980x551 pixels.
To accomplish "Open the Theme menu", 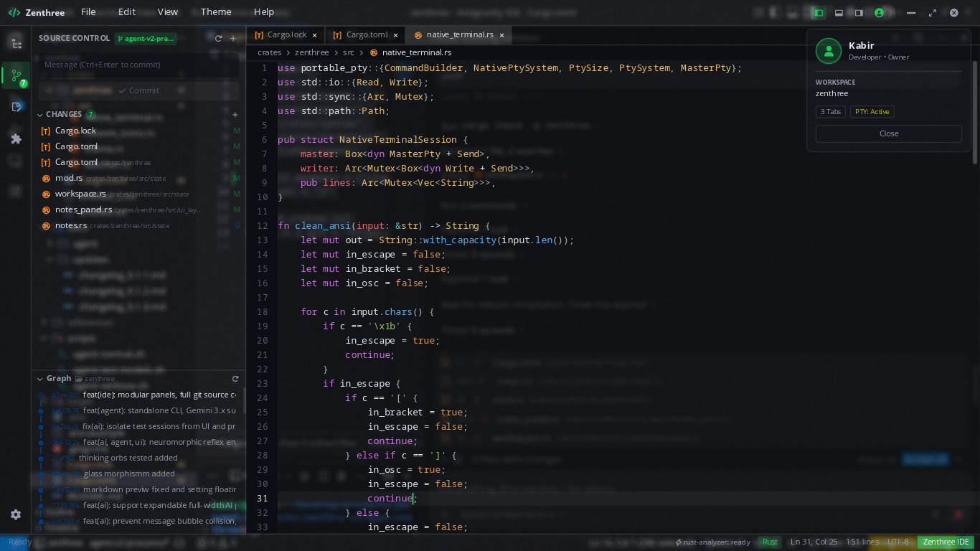I will (216, 12).
